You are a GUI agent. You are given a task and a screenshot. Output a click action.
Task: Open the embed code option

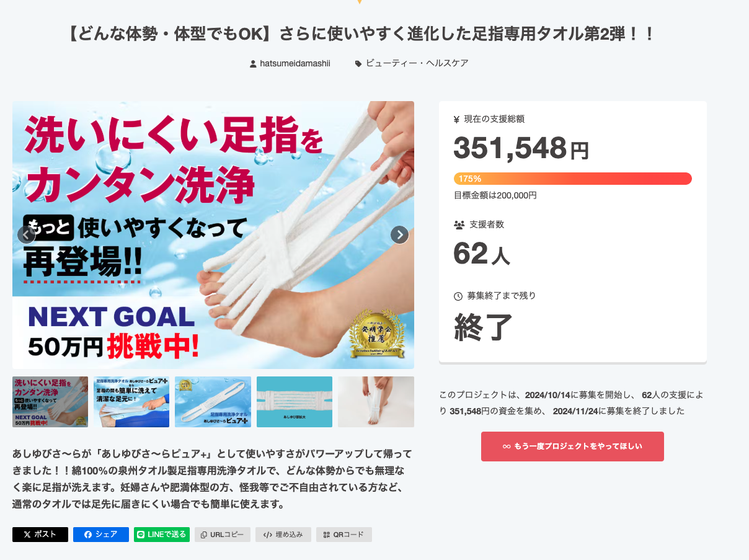click(x=283, y=535)
